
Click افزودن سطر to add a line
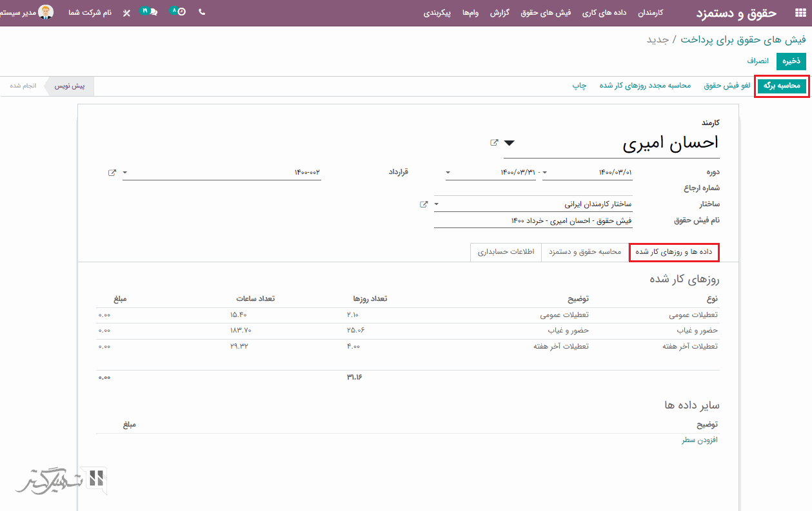(700, 440)
